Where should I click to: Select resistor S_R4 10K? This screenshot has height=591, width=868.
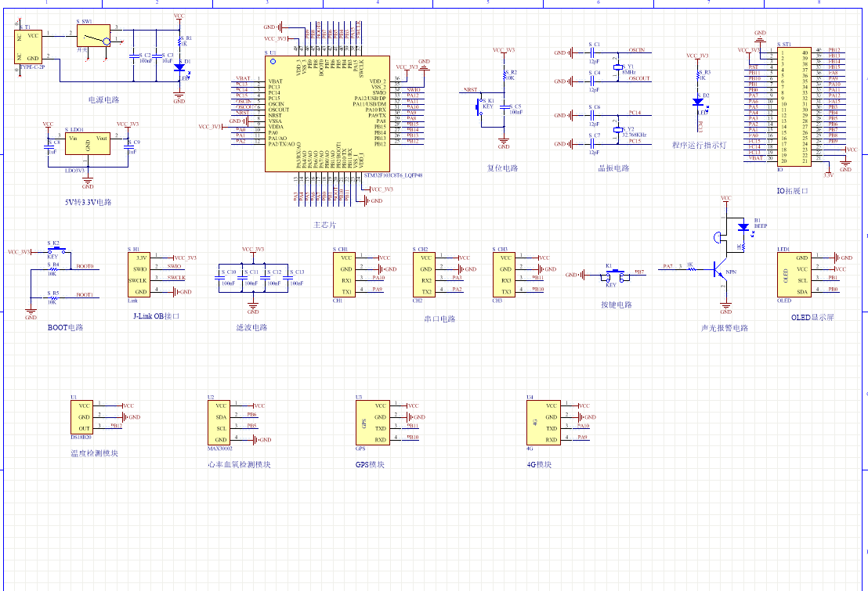pyautogui.click(x=54, y=269)
